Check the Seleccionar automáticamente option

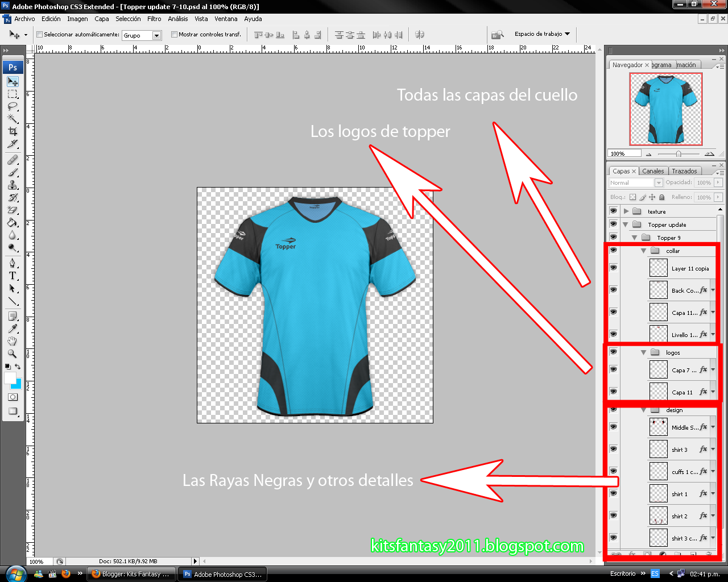39,34
